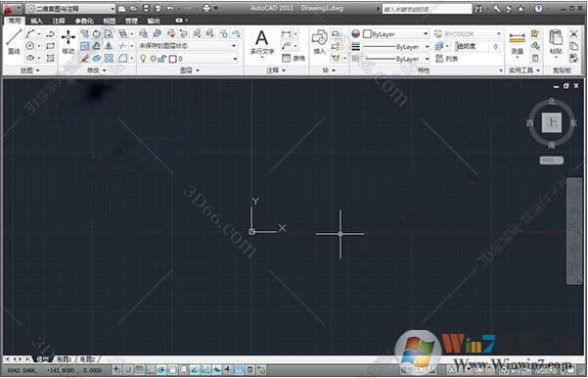This screenshot has width=588, height=378.
Task: Select the erase tool with pencil icon
Action: [x=85, y=58]
